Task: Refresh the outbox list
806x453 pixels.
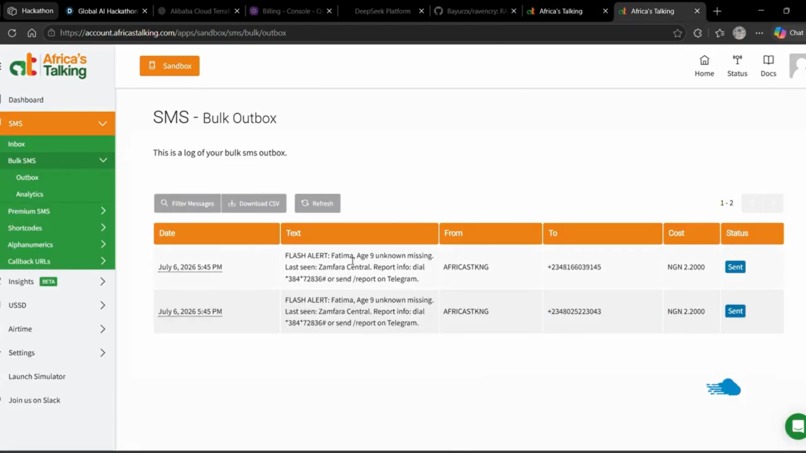Action: click(317, 203)
